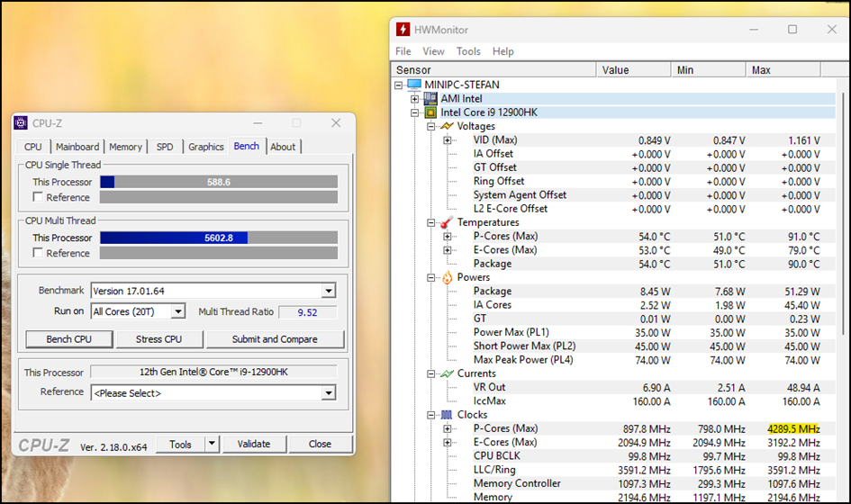Open the Tools dropdown arrow in CPU-Z

coord(212,444)
